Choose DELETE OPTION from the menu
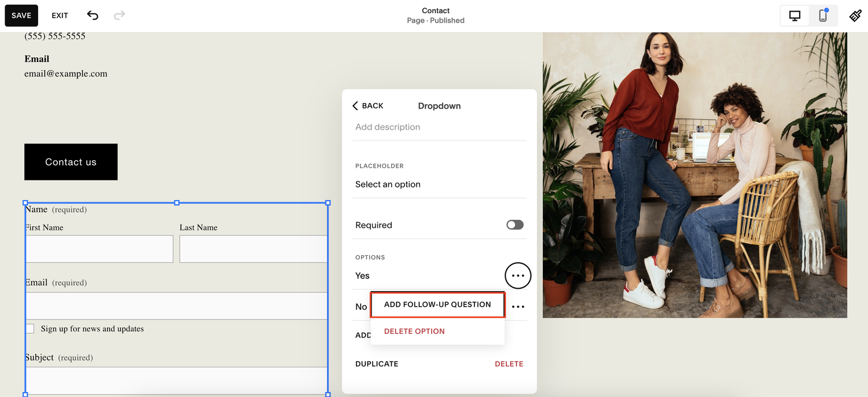 [x=414, y=331]
